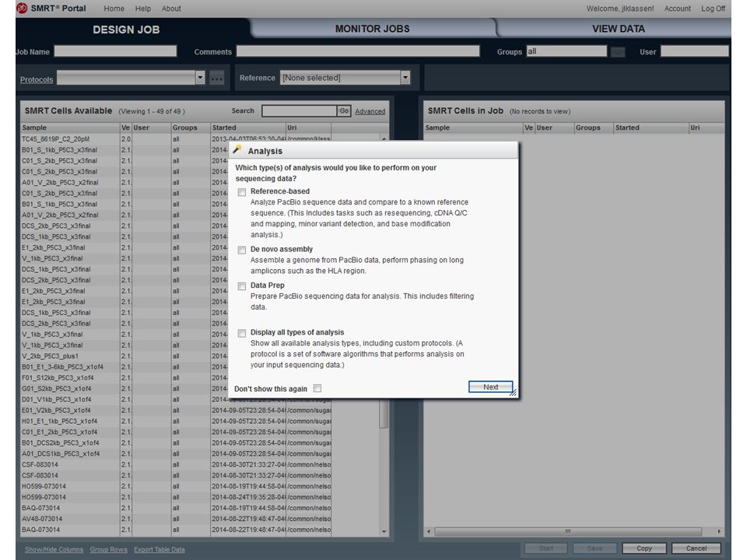Click the Log Off link
Screen dimensions: 747x560
click(x=714, y=9)
